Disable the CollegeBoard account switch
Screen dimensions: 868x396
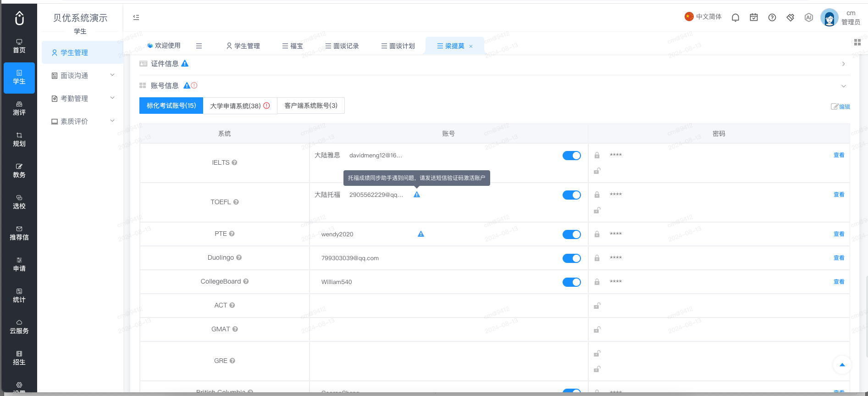pyautogui.click(x=572, y=282)
